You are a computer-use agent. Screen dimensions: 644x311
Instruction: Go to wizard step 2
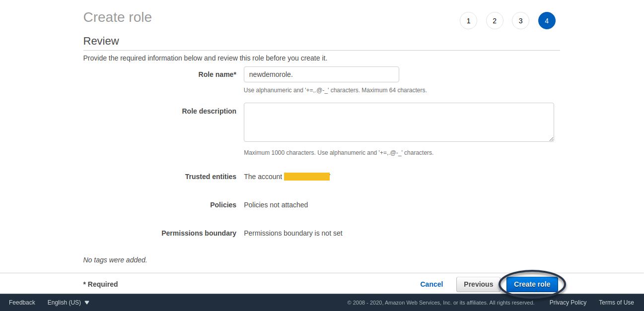[x=495, y=21]
